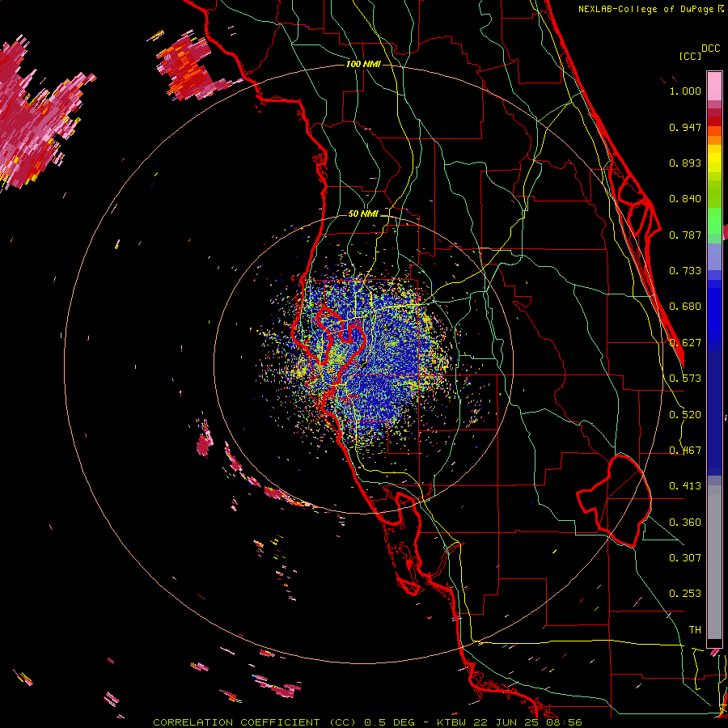Select the 0.893 scale value
This screenshot has width=728, height=728.
tap(685, 163)
